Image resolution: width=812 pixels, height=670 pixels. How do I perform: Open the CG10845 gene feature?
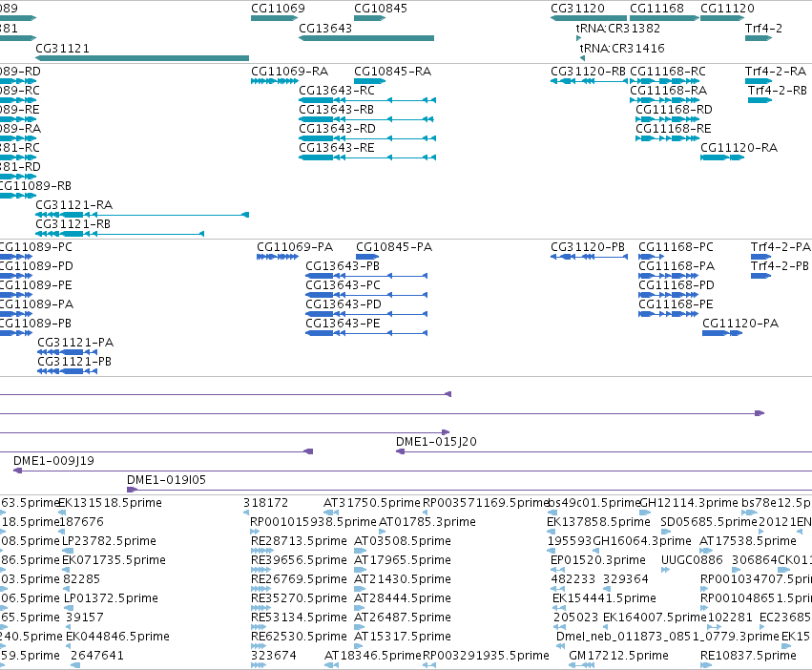(370, 18)
